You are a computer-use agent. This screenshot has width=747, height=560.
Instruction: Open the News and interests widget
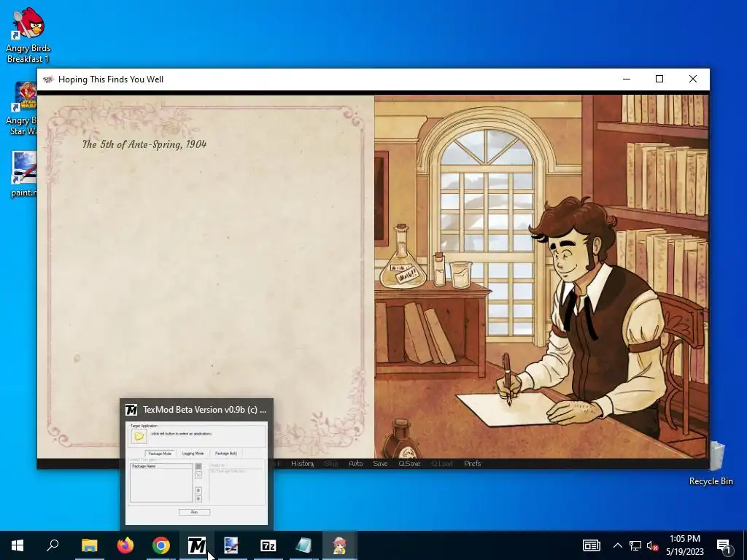pos(591,545)
